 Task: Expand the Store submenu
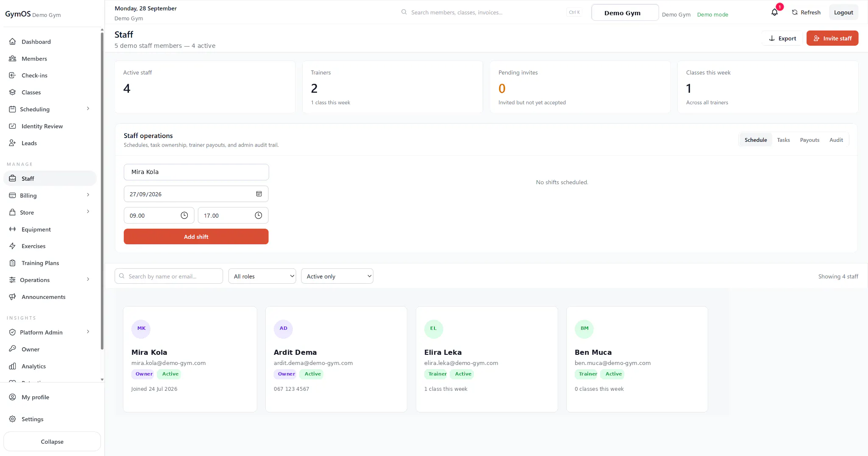click(88, 212)
